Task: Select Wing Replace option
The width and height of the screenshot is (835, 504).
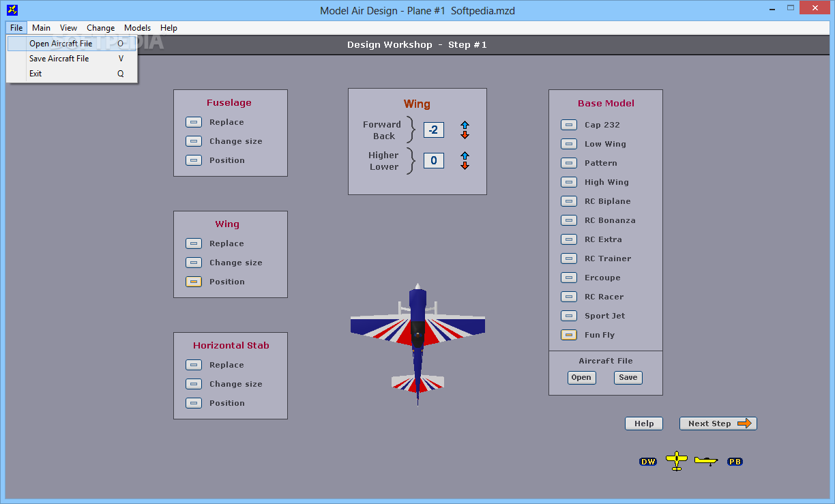Action: coord(194,243)
